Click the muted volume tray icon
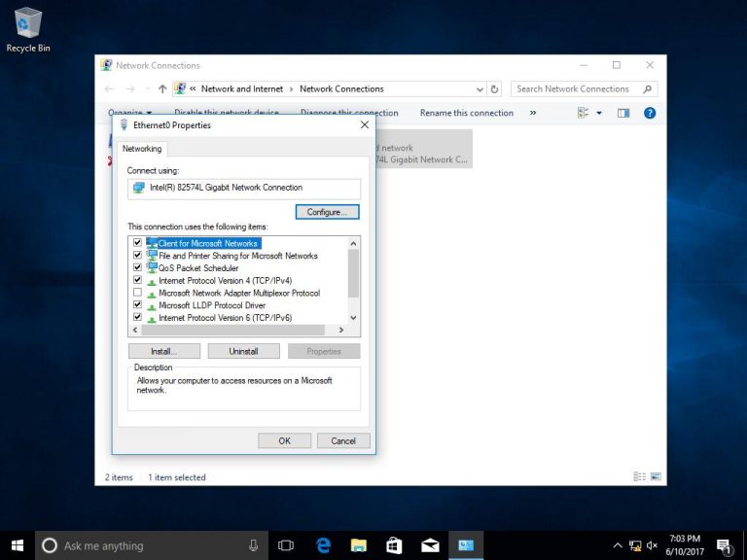Image resolution: width=747 pixels, height=560 pixels. (653, 545)
